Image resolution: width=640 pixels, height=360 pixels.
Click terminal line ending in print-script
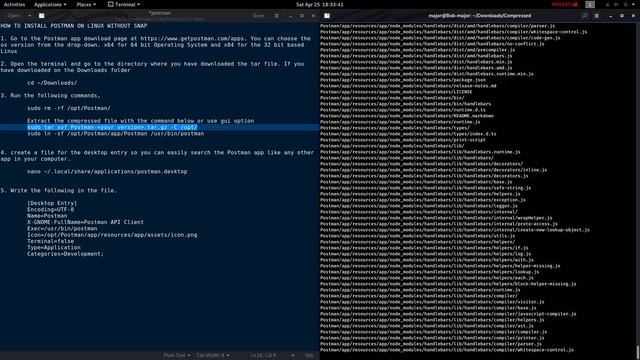point(403,140)
